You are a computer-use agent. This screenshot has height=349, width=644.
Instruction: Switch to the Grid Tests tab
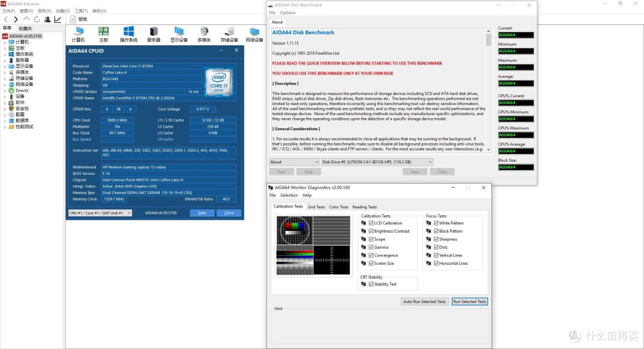(316, 207)
